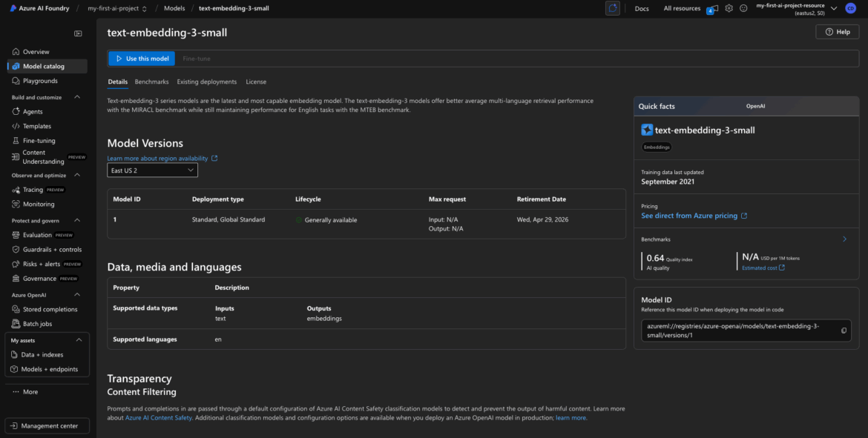Screen dimensions: 868x438
Task: Open the announcements megaphone icon
Action: [713, 8]
